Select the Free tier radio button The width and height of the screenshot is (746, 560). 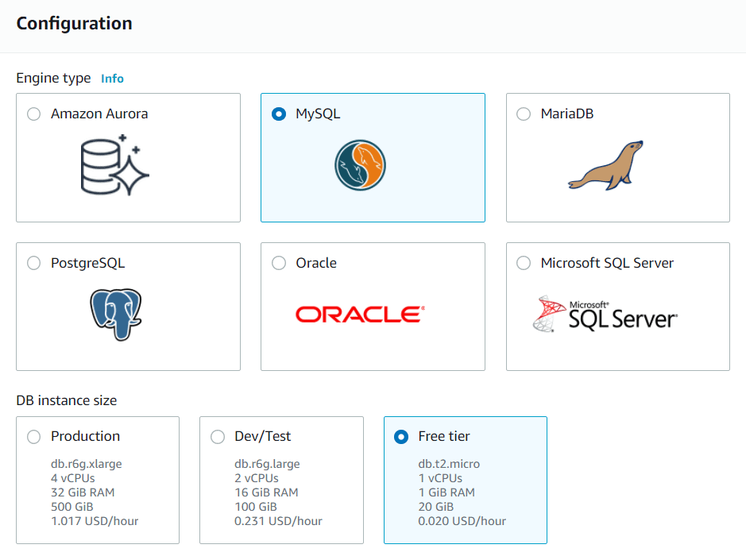tap(401, 437)
